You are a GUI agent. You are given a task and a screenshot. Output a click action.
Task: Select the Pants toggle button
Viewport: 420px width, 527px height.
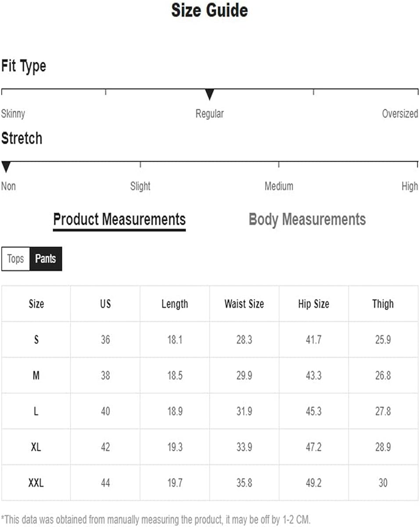tap(46, 259)
